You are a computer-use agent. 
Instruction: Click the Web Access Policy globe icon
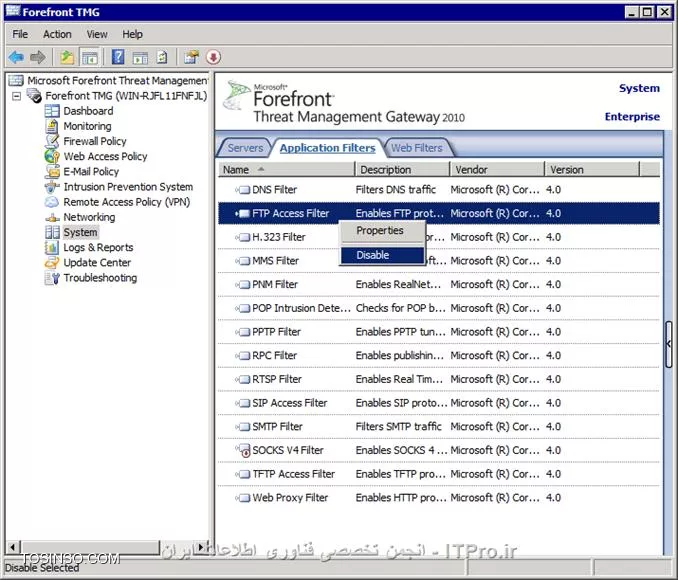tap(52, 157)
